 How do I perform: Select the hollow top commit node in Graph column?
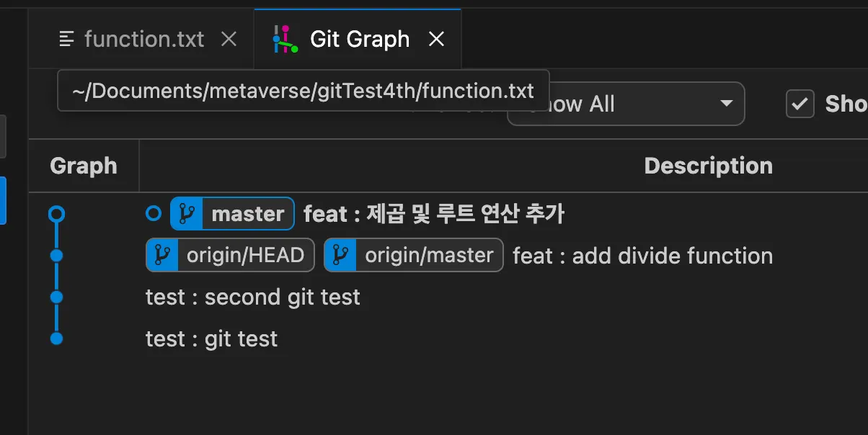[x=57, y=214]
